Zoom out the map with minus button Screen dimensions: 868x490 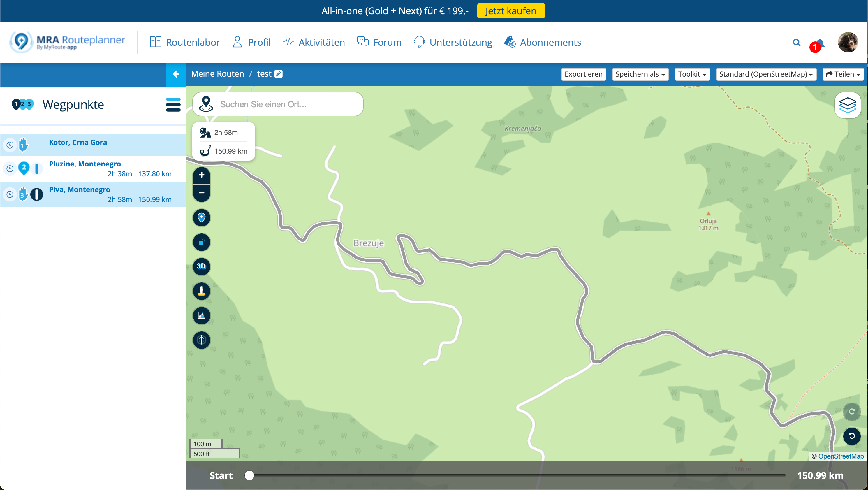click(202, 193)
